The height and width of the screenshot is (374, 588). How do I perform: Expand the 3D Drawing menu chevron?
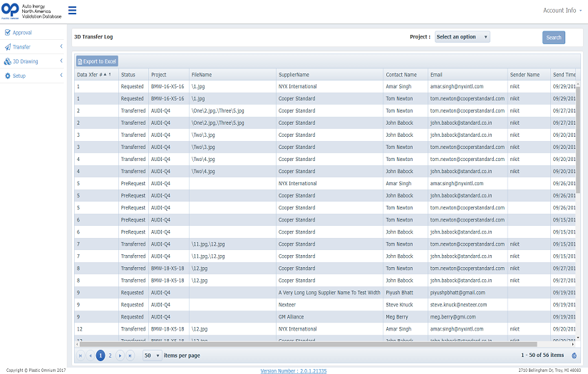(x=61, y=61)
